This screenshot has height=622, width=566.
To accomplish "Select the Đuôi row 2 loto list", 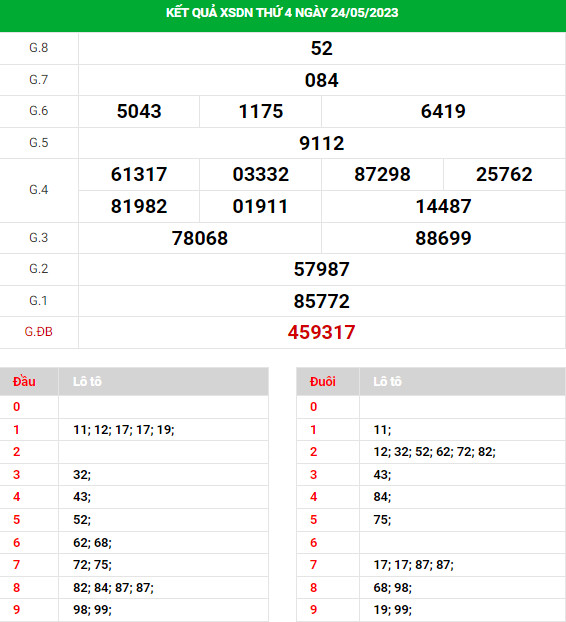I will (x=434, y=452).
